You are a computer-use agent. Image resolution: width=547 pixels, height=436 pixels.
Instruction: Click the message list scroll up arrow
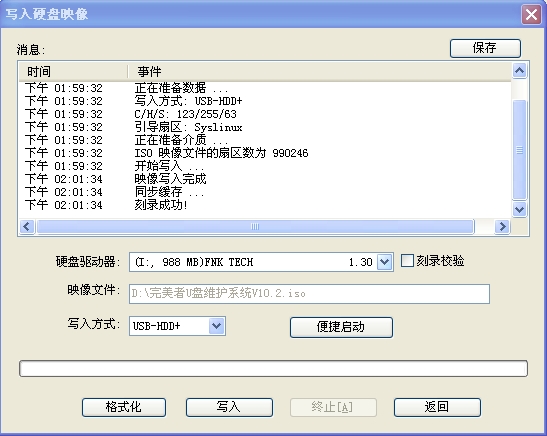click(x=519, y=71)
